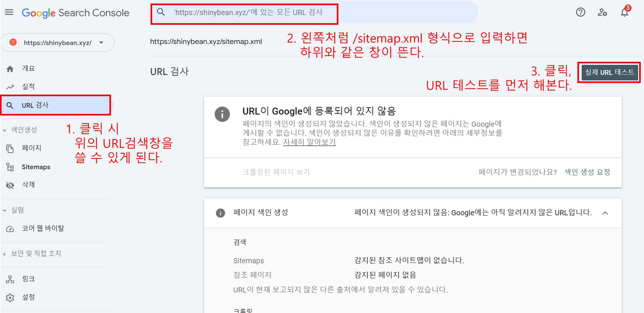Image resolution: width=644 pixels, height=313 pixels.
Task: Click the links icon beside 링크
Action: click(10, 279)
